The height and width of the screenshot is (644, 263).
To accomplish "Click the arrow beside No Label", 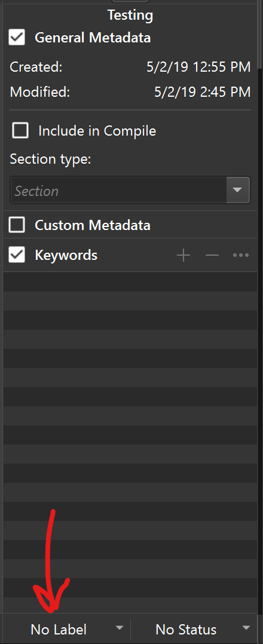I will [119, 627].
